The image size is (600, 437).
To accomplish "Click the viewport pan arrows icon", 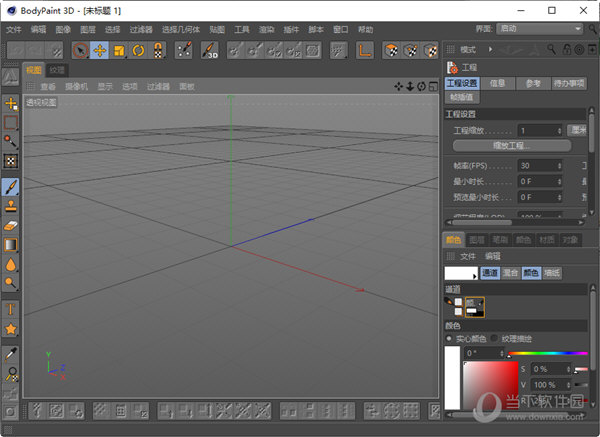I will (398, 86).
